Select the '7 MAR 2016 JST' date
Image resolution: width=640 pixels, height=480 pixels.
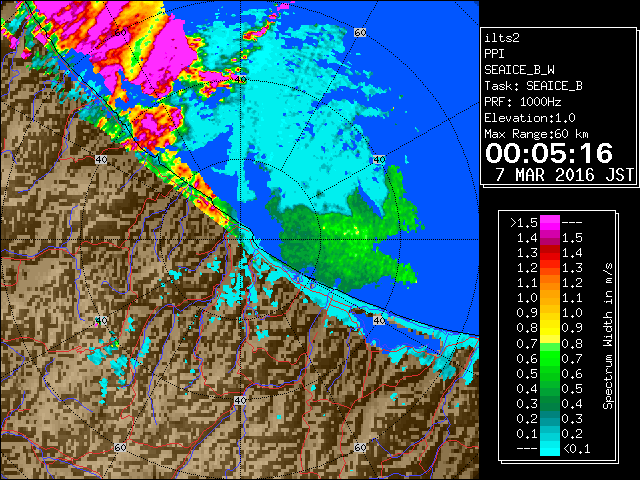[x=565, y=175]
